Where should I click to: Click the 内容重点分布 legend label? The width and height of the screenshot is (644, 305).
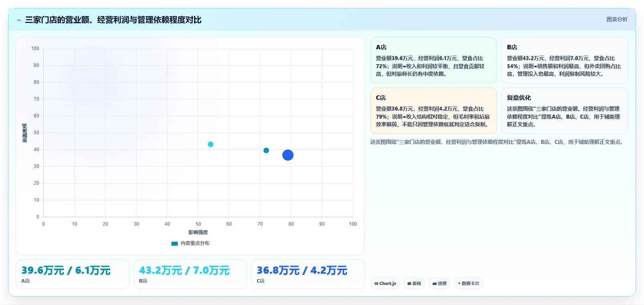(195, 243)
